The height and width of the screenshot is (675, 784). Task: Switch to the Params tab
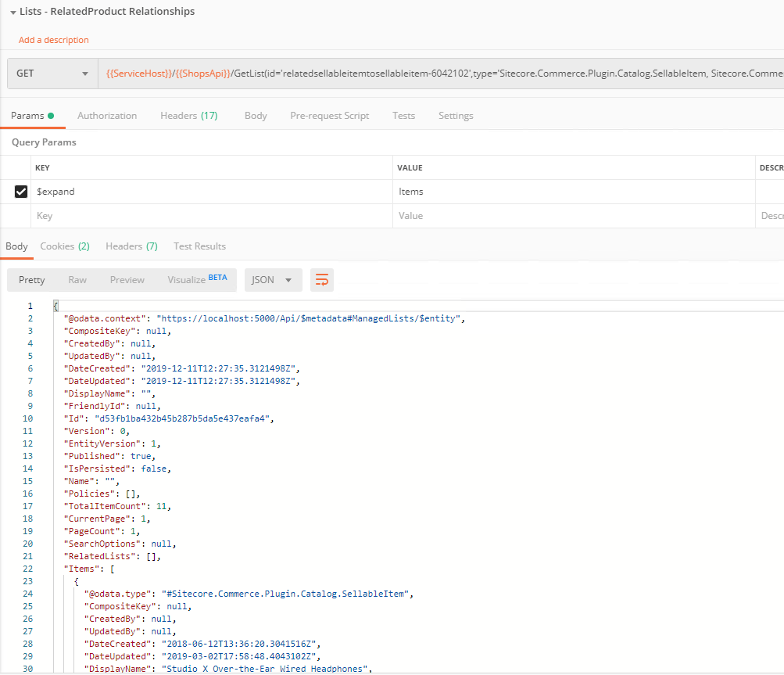33,116
